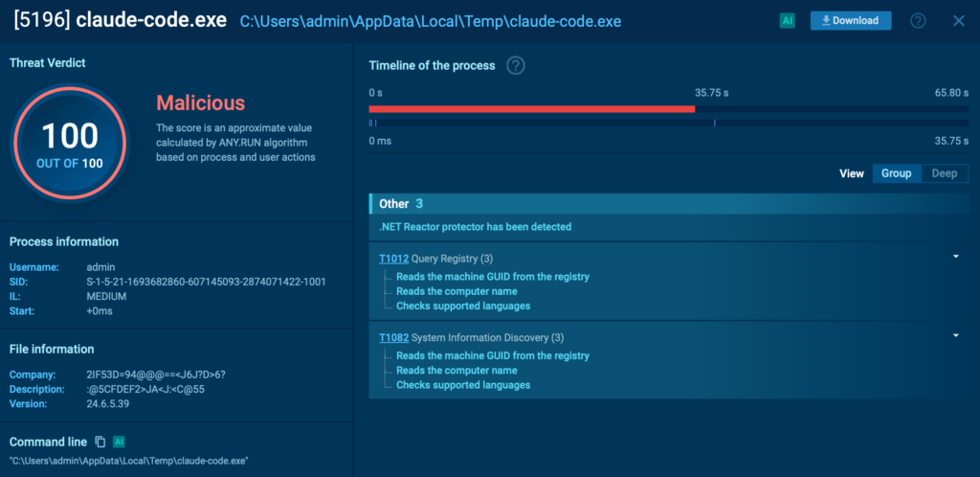This screenshot has width=980, height=477.
Task: Click the 100 out of 100 score circle
Action: [69, 143]
